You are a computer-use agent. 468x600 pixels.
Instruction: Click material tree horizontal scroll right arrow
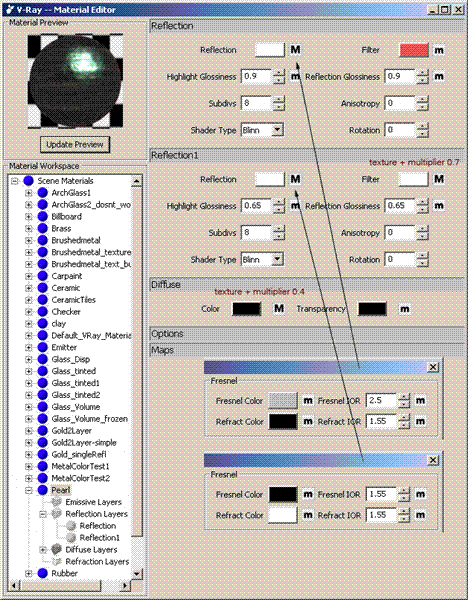tap(125, 585)
